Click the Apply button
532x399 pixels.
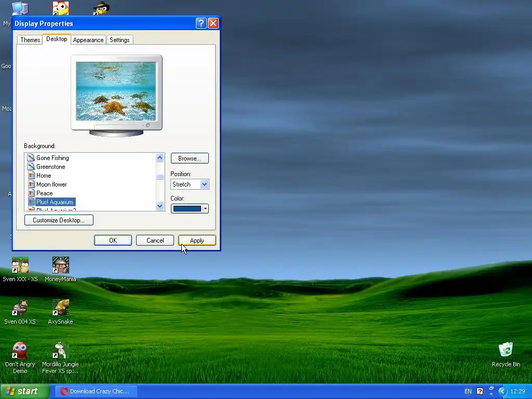coord(197,240)
